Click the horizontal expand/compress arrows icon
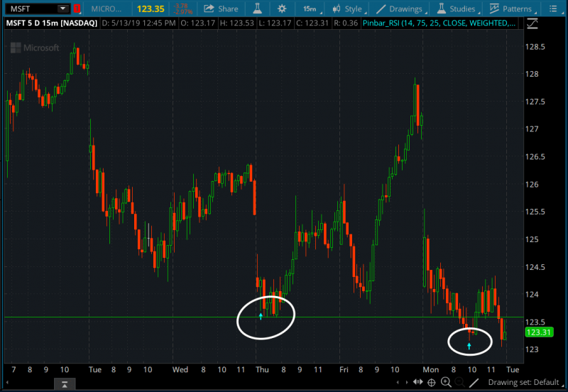 417,382
